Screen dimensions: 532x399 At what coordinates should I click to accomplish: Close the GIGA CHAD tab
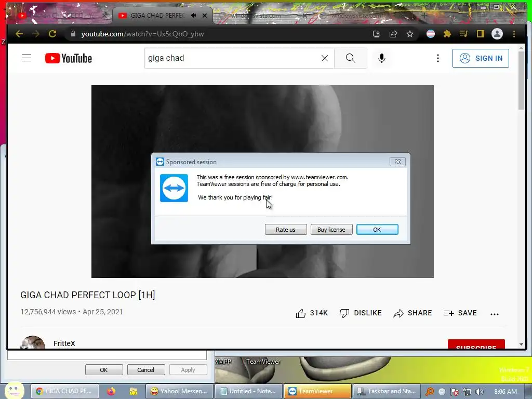tap(205, 15)
